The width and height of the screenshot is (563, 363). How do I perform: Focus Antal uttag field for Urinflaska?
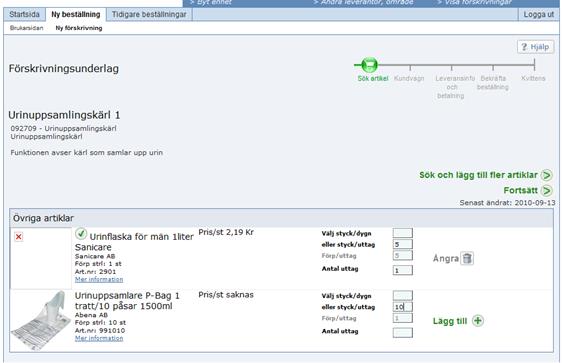click(403, 270)
